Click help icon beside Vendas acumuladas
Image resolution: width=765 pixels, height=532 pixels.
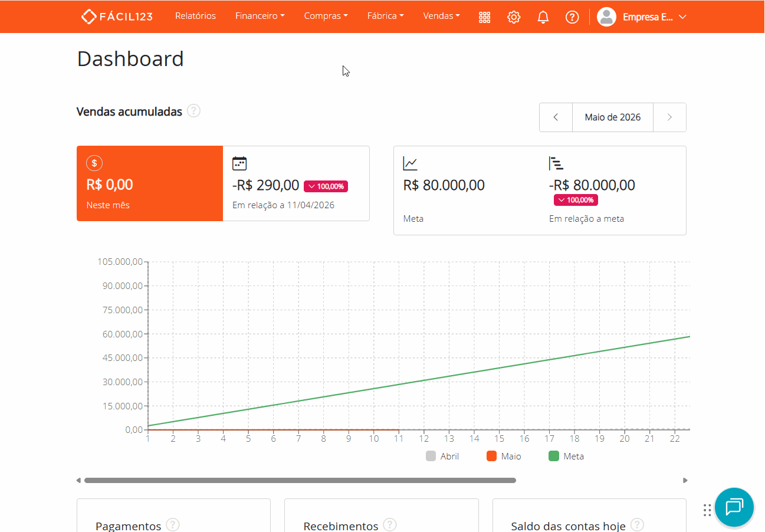pyautogui.click(x=193, y=111)
